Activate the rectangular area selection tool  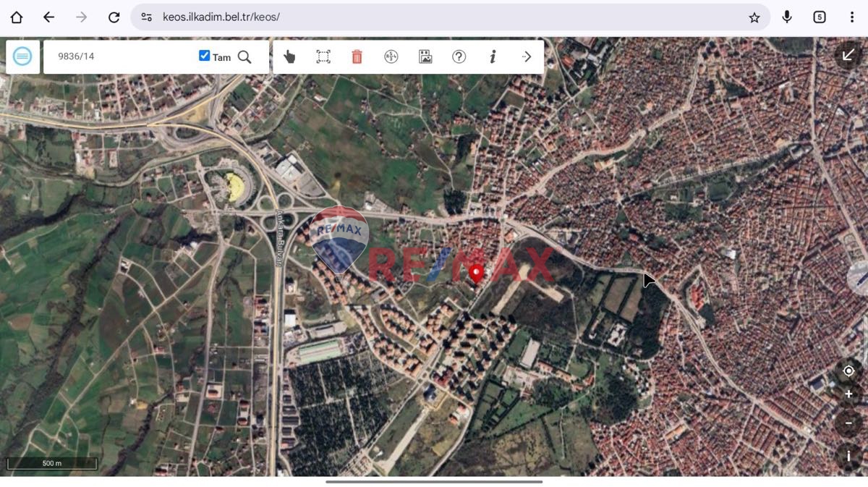(323, 56)
